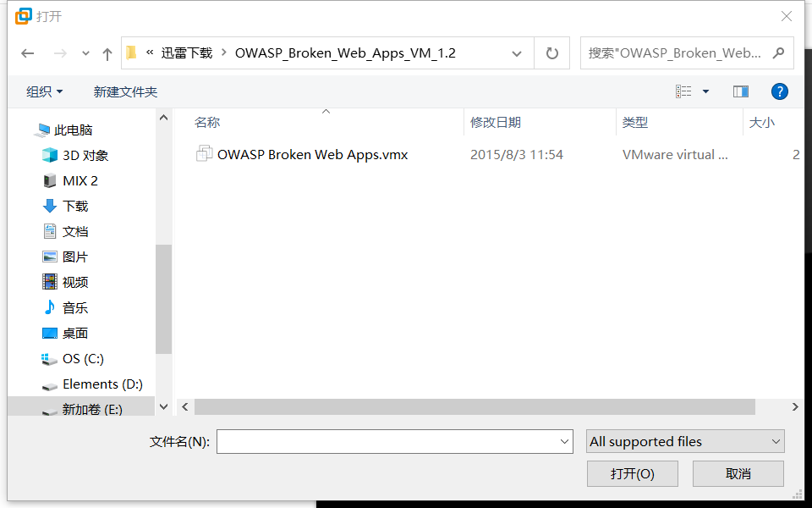Click the 取消 button
The height and width of the screenshot is (508, 812).
[738, 474]
